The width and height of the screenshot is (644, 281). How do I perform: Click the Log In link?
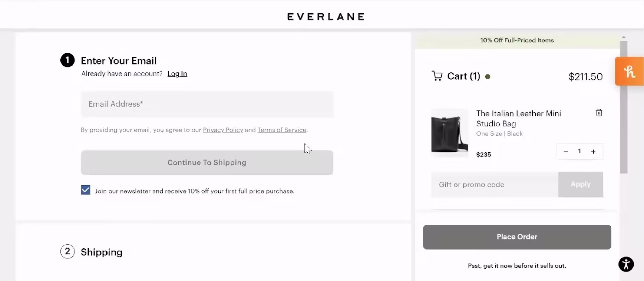point(177,74)
